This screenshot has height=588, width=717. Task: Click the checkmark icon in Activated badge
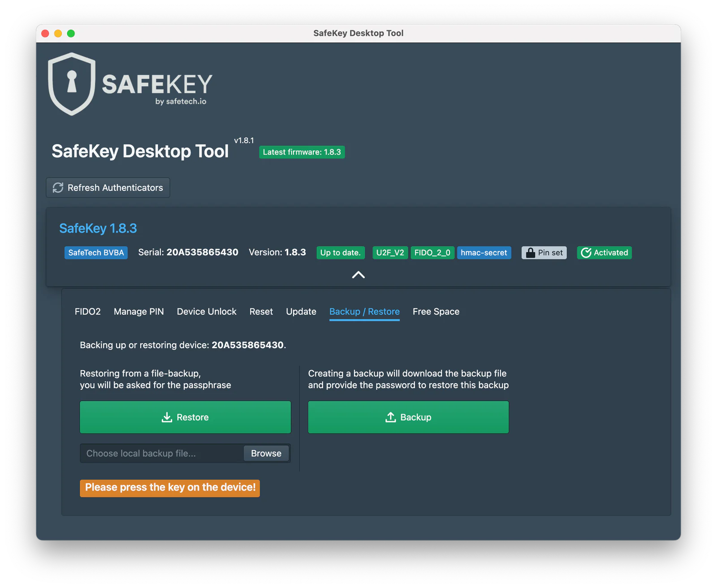[x=586, y=253]
